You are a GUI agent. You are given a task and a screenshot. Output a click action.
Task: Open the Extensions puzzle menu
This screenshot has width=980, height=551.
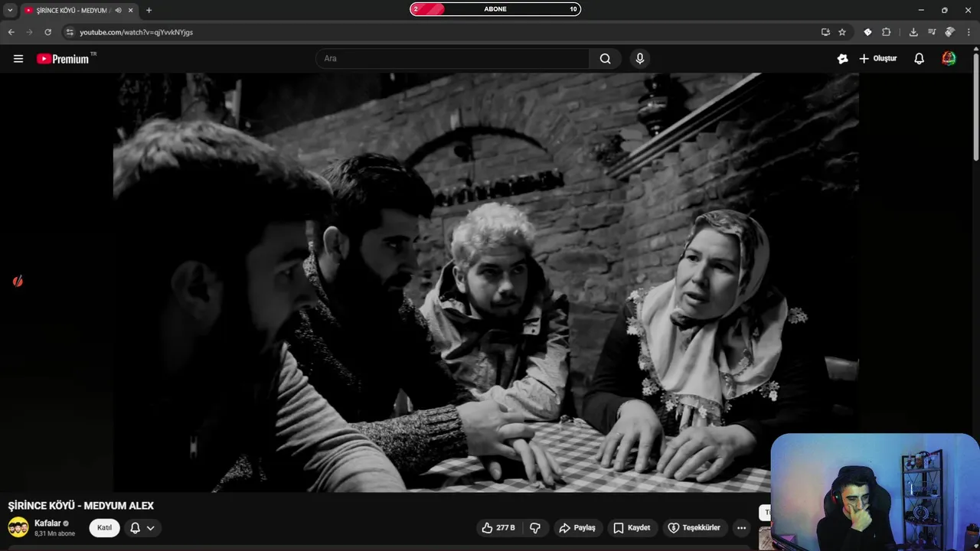[887, 32]
